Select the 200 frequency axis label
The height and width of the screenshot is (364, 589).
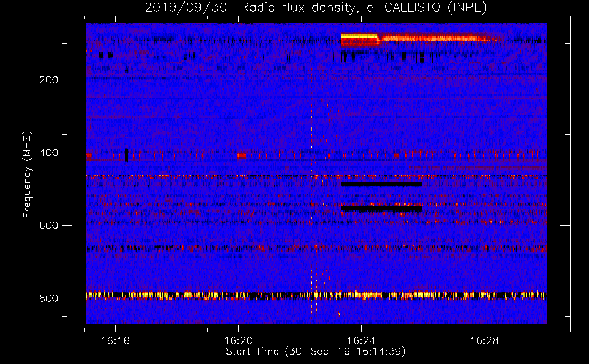(49, 80)
